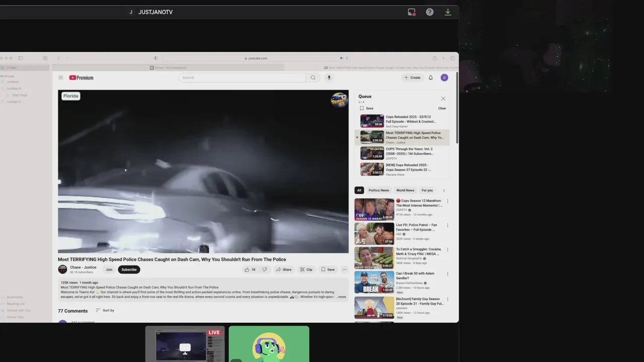Screen dimensions: 644x362
Task: Open Live PD: Police Patrol thumbnail
Action: [374, 234]
